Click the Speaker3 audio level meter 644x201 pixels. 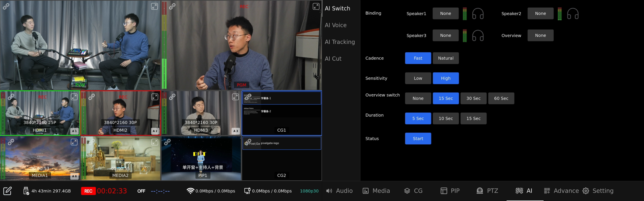[x=465, y=36]
